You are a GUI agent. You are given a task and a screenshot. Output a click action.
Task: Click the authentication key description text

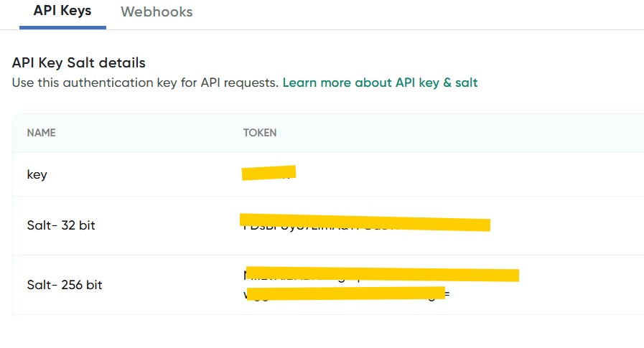click(x=146, y=83)
